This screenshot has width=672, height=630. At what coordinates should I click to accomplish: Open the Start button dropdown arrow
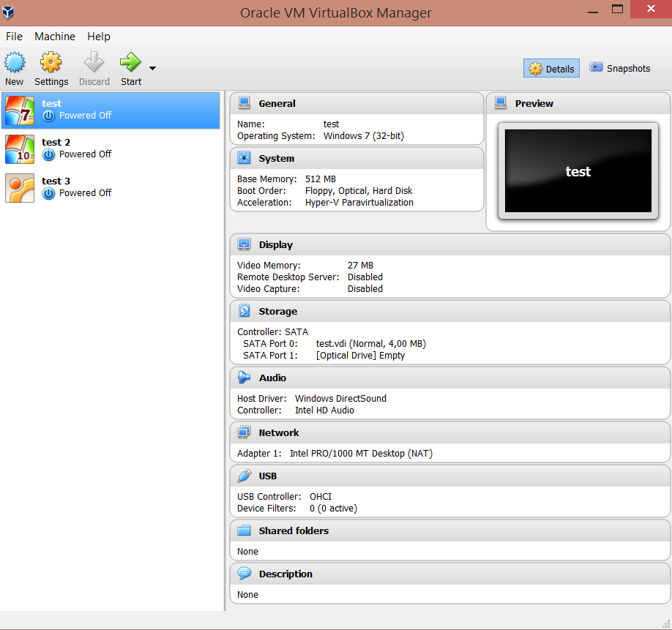pyautogui.click(x=152, y=69)
